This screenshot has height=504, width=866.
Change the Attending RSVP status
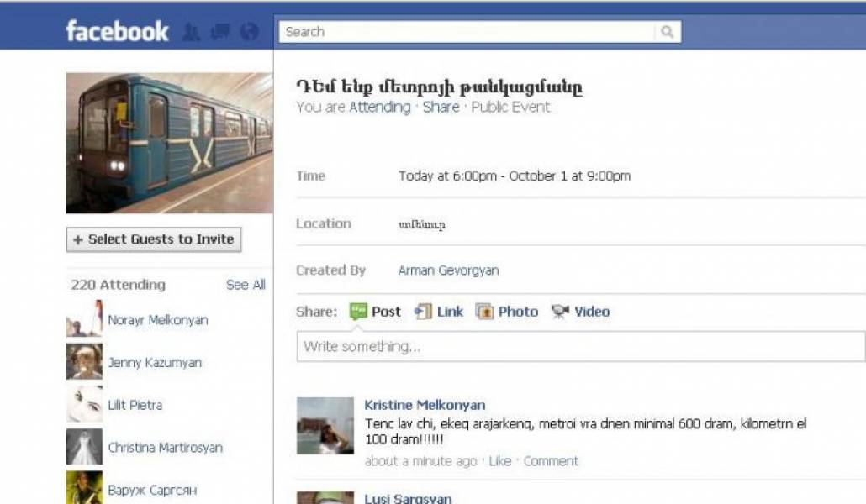coord(379,107)
